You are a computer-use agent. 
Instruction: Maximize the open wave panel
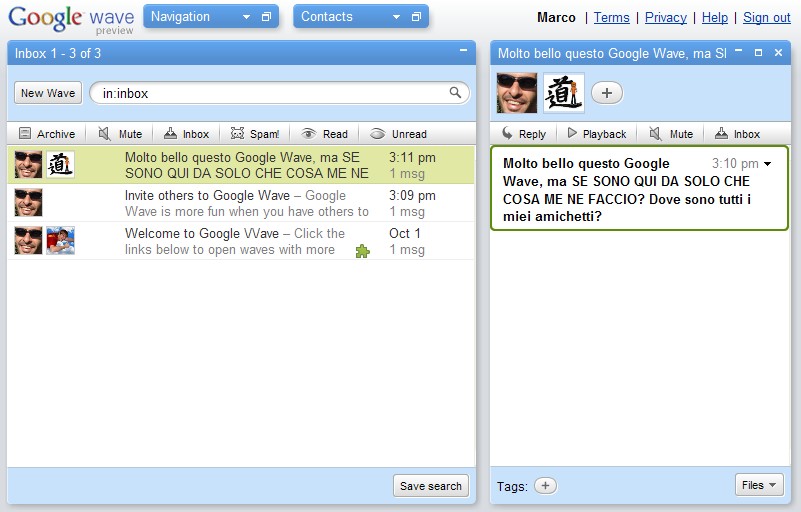click(758, 53)
